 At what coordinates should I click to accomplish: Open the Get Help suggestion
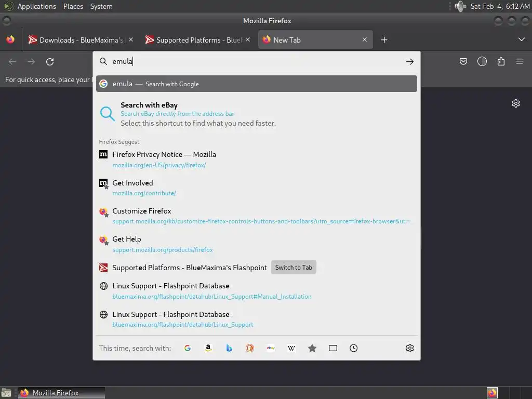(x=257, y=244)
